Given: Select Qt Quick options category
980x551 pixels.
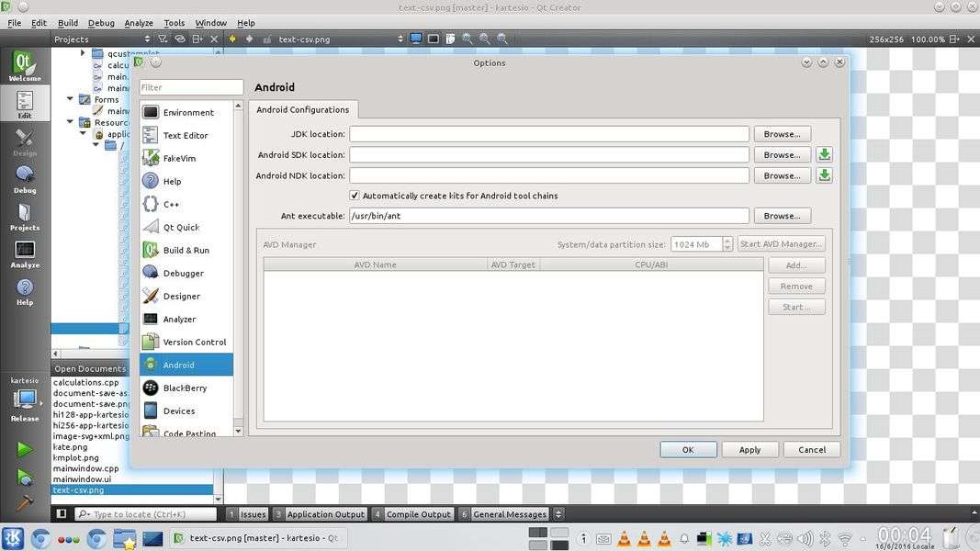Looking at the screenshot, I should point(186,228).
